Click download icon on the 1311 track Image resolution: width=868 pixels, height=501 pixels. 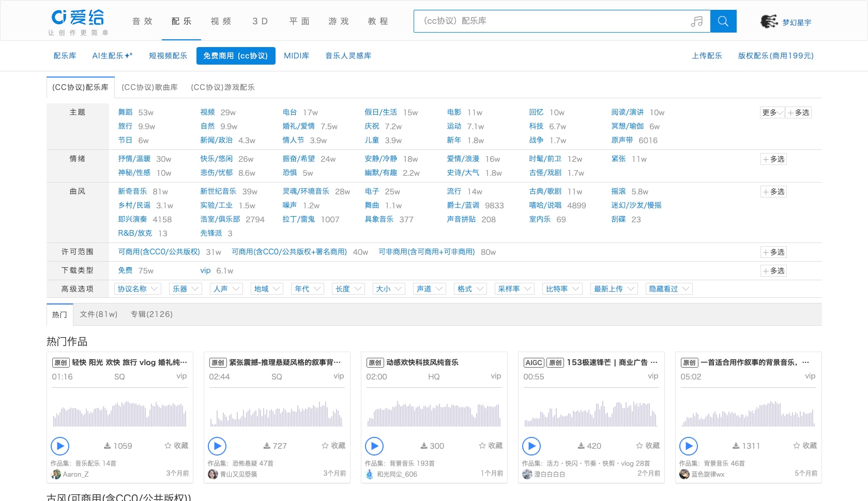(x=736, y=446)
